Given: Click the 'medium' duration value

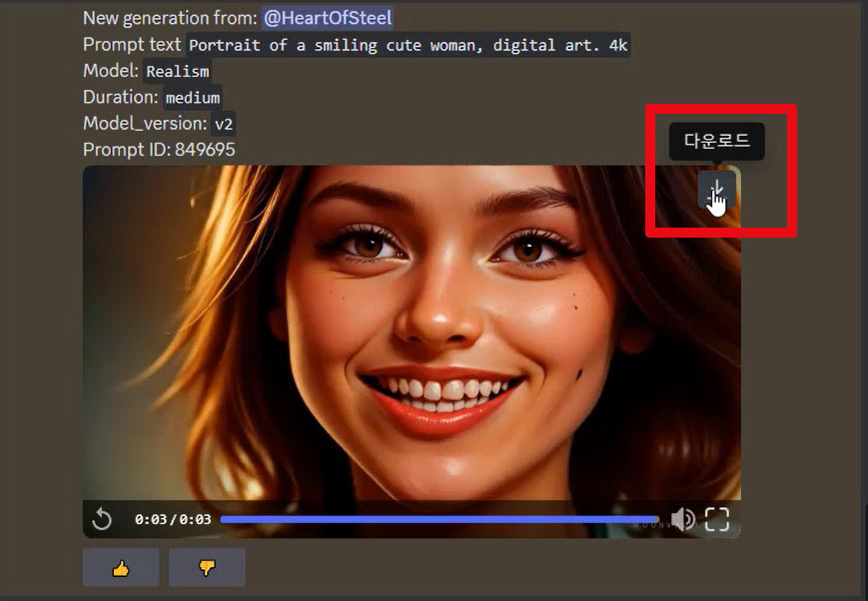Looking at the screenshot, I should (x=192, y=98).
